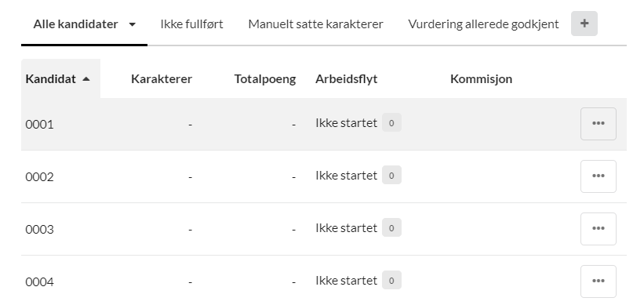This screenshot has width=644, height=305.
Task: Add a new filter tab with plus
Action: click(584, 24)
